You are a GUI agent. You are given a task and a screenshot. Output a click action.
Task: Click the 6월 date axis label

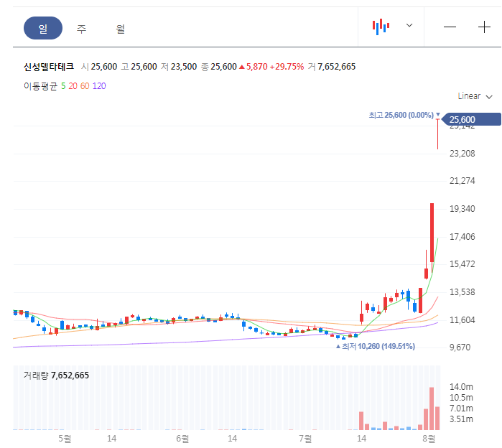[182, 439]
